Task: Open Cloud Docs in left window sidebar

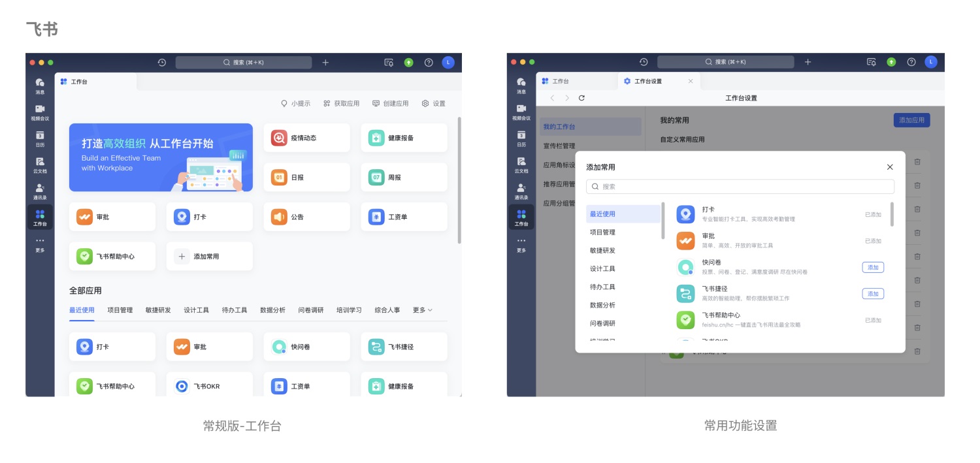Action: click(x=40, y=164)
